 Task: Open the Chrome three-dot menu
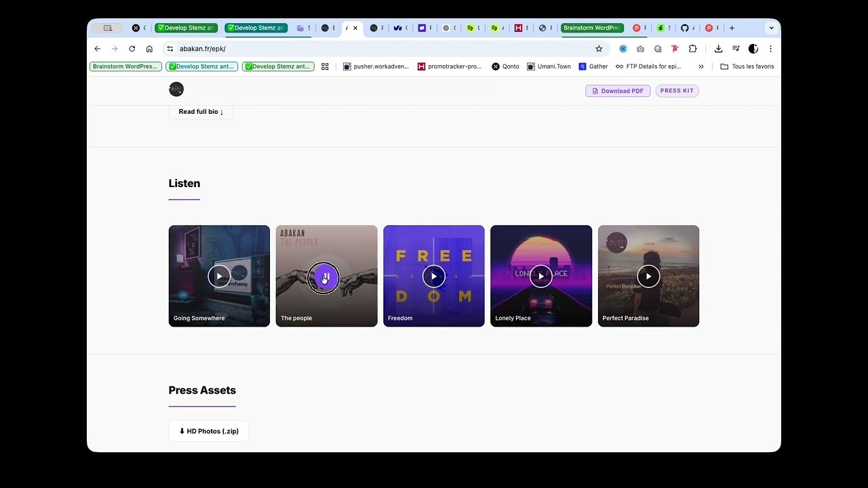click(770, 49)
